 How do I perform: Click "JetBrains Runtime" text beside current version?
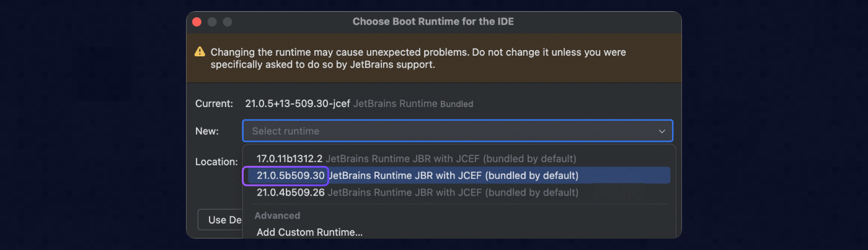pos(395,104)
